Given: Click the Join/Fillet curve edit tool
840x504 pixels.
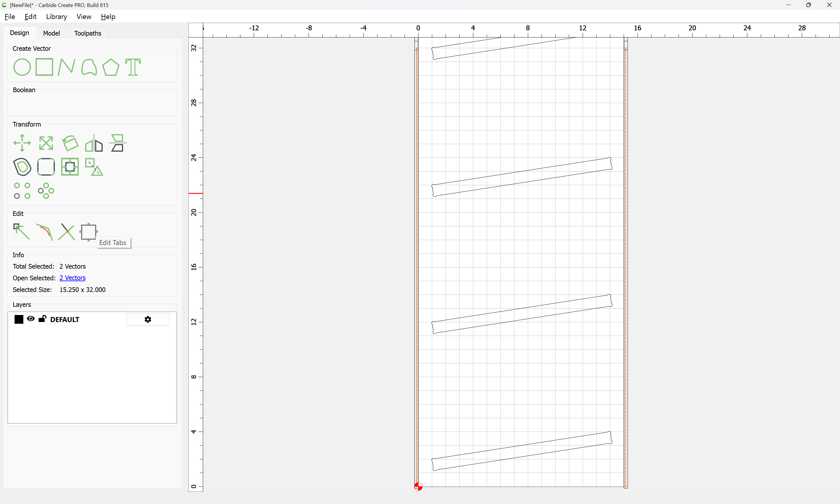Looking at the screenshot, I should coord(44,232).
